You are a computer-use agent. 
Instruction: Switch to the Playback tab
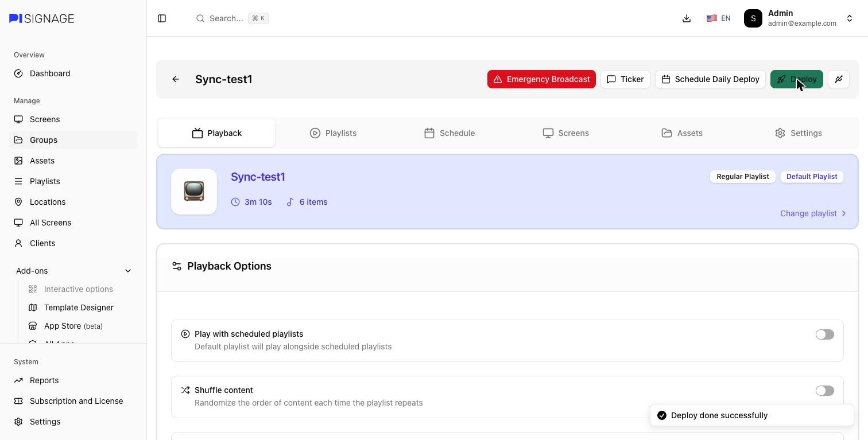(216, 133)
